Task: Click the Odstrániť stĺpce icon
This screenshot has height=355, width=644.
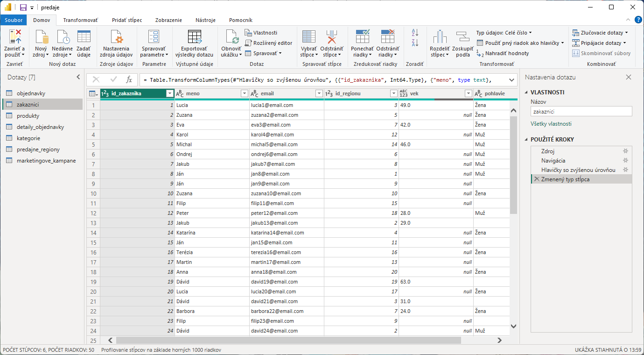Action: click(x=332, y=36)
